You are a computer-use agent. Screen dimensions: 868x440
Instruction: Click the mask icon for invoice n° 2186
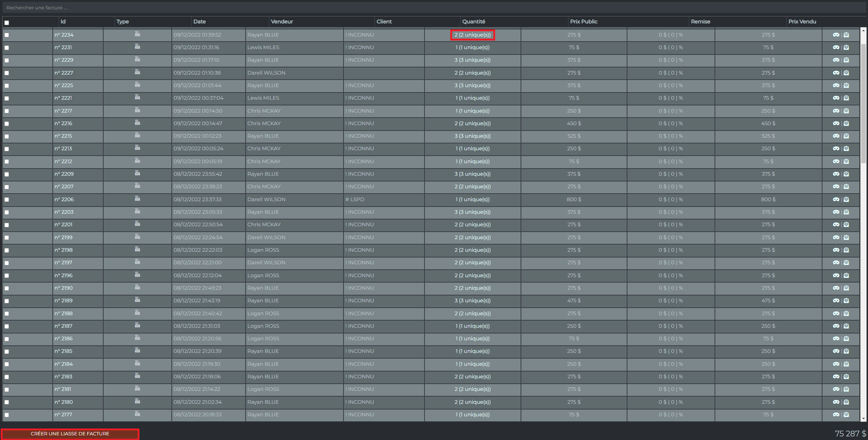tap(836, 339)
